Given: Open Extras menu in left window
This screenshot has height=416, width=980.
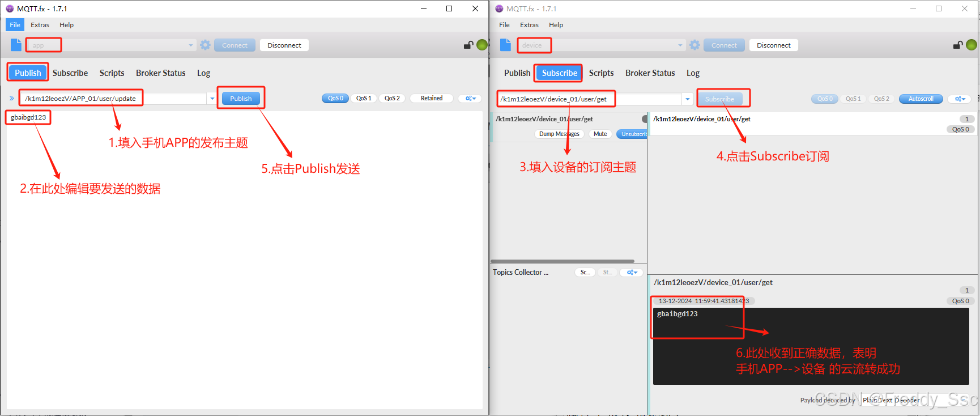Looking at the screenshot, I should point(40,25).
